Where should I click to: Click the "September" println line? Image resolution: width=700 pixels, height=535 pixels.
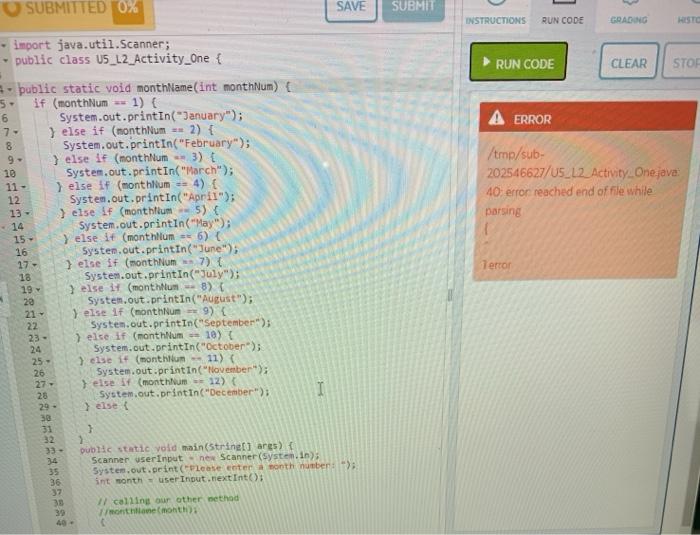tap(181, 324)
